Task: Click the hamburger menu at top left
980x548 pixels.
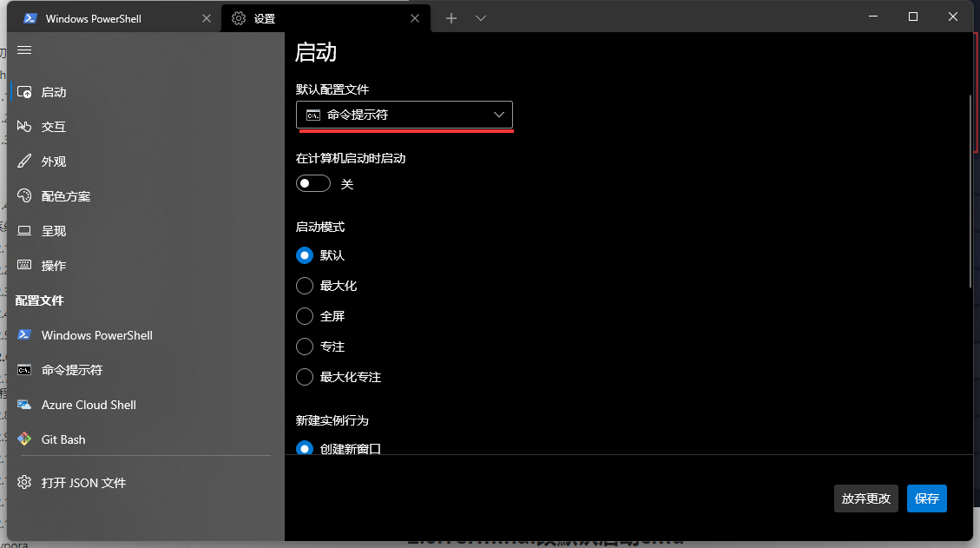Action: coord(24,50)
